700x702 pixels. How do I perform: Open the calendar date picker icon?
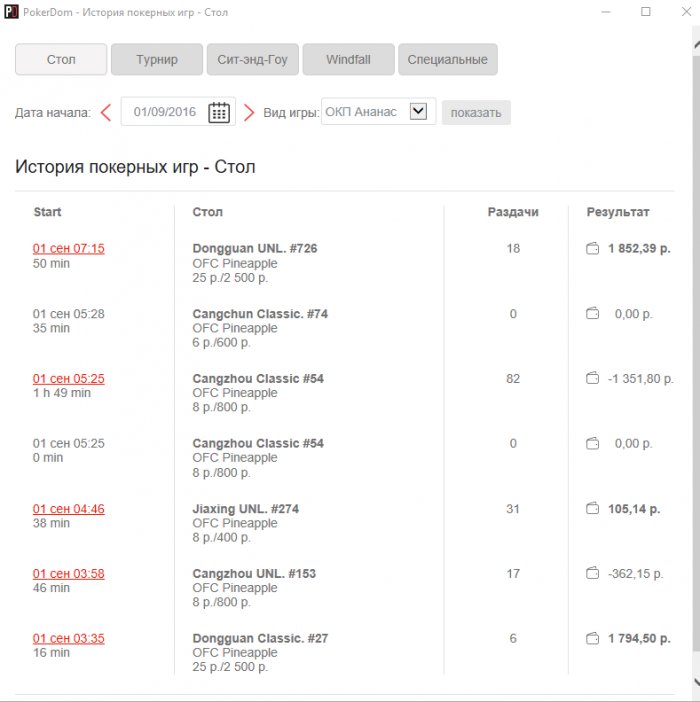(219, 113)
